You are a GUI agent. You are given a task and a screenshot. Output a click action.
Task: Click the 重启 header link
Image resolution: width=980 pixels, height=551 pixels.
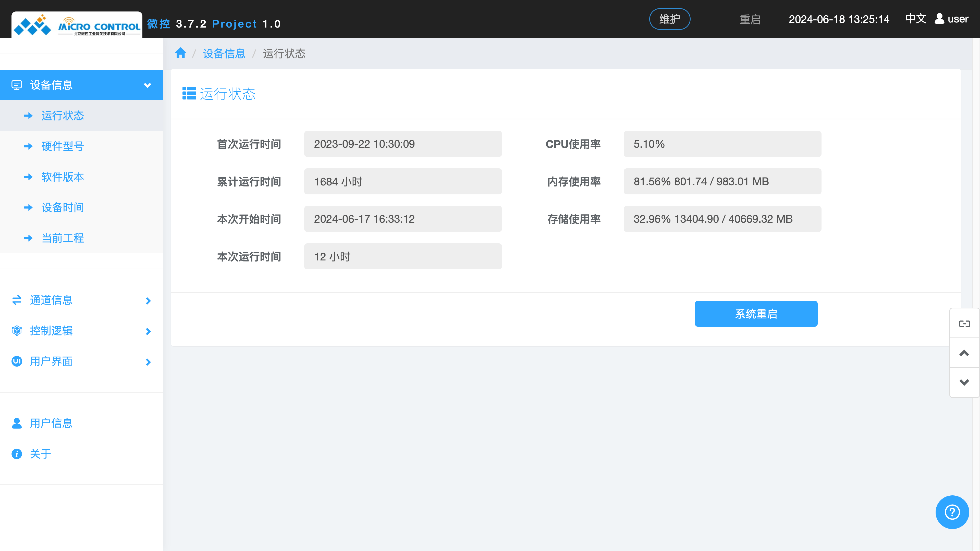coord(750,19)
